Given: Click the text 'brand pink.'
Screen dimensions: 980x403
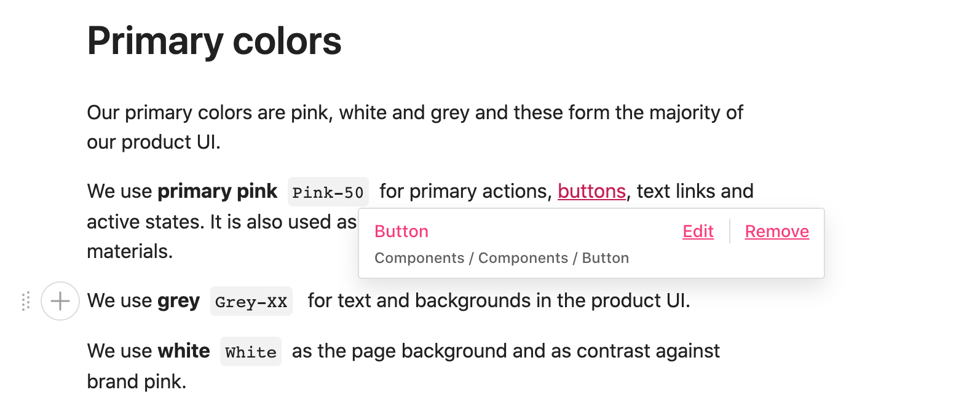Looking at the screenshot, I should pos(136,381).
